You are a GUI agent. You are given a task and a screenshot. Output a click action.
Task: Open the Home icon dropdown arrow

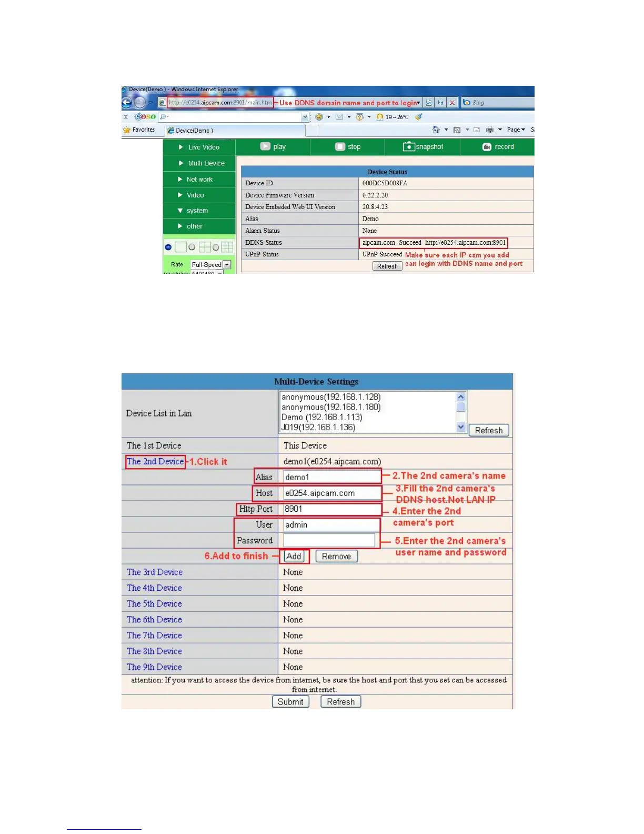446,130
